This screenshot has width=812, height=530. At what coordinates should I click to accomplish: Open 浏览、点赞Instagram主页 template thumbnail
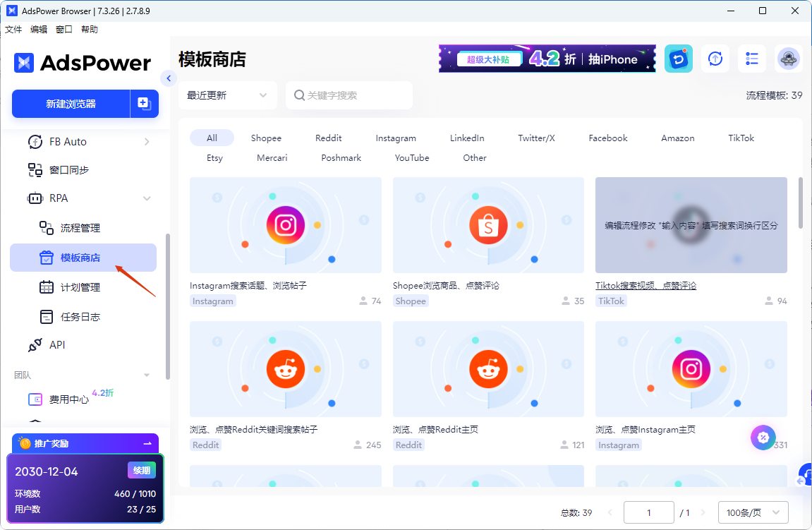pyautogui.click(x=691, y=369)
